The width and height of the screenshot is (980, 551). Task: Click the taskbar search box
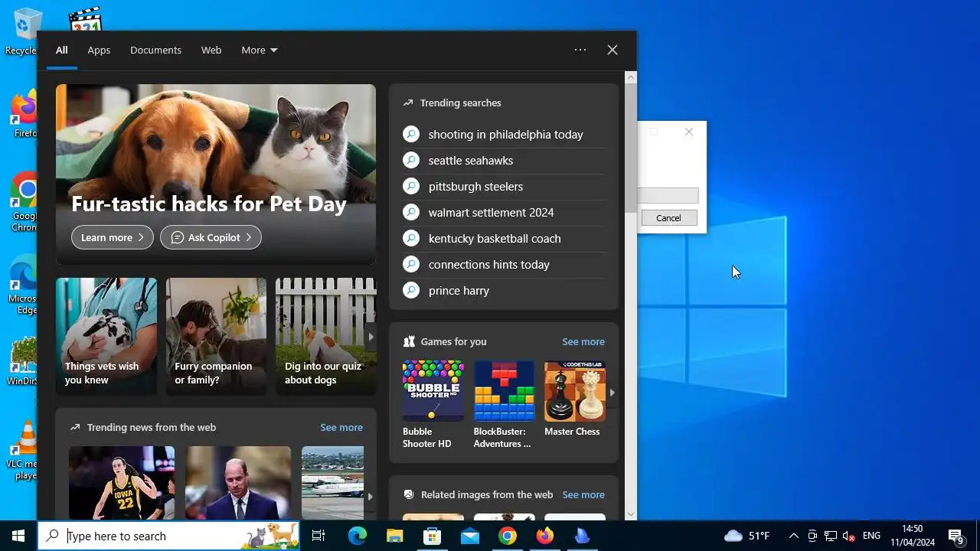coord(168,536)
